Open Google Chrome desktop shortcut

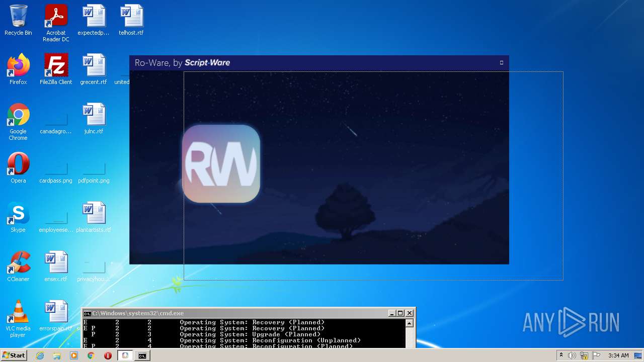click(18, 122)
